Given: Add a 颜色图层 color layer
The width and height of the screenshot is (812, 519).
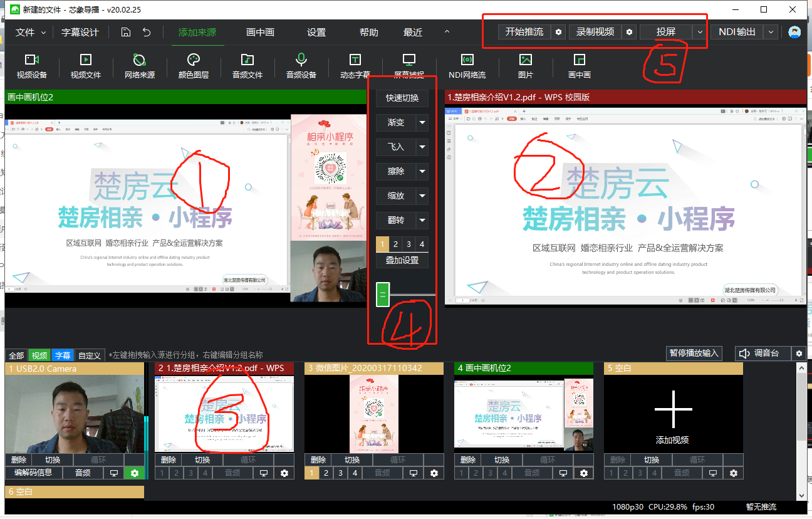Looking at the screenshot, I should (x=194, y=66).
